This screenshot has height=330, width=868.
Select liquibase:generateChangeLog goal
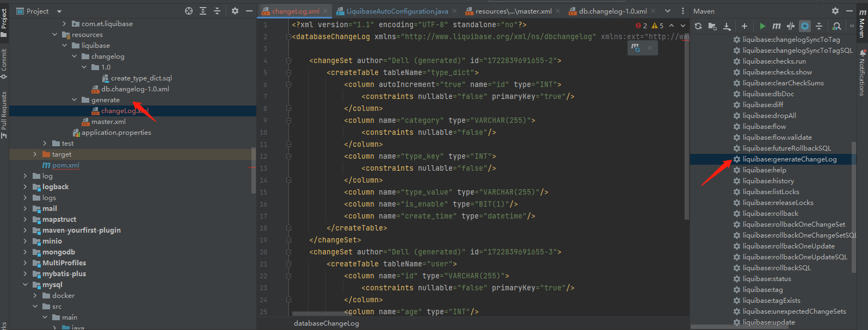785,159
